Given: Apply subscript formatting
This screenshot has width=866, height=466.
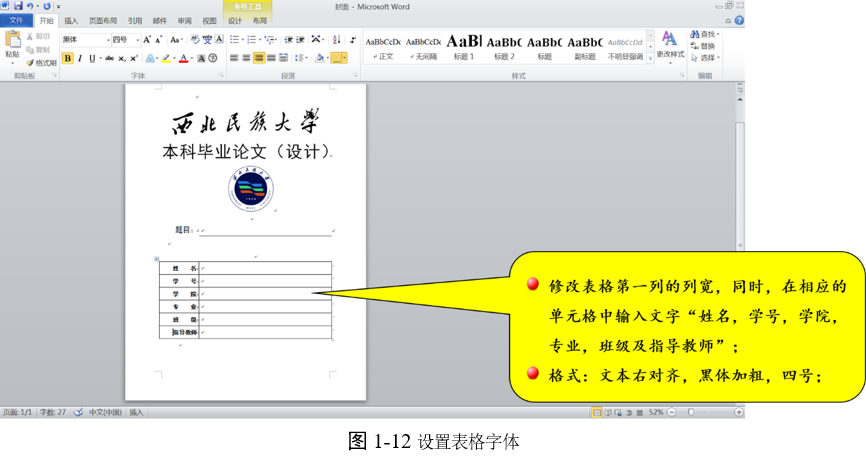Looking at the screenshot, I should click(122, 58).
